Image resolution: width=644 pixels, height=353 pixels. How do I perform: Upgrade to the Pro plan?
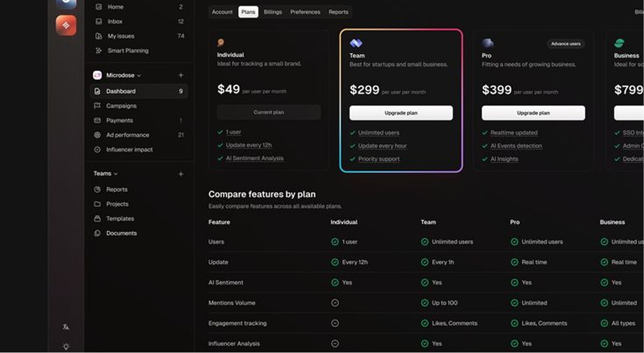click(x=532, y=113)
